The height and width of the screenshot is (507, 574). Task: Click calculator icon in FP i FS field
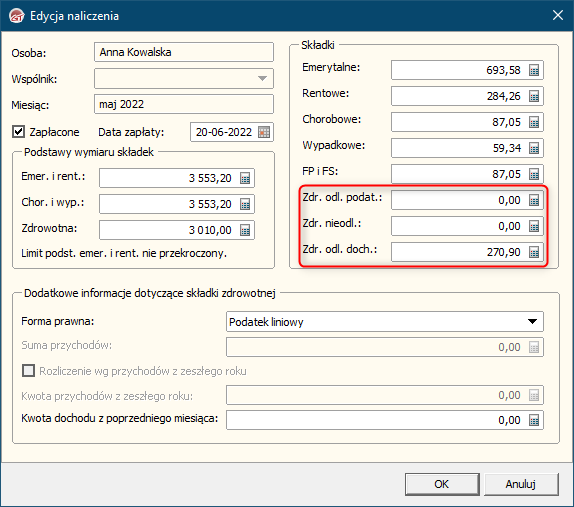[534, 174]
